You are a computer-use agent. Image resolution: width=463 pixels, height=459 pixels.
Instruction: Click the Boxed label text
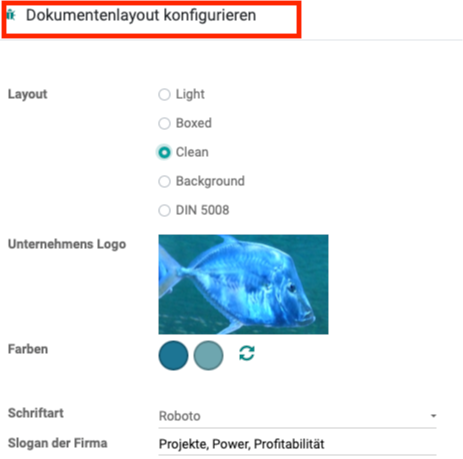194,123
